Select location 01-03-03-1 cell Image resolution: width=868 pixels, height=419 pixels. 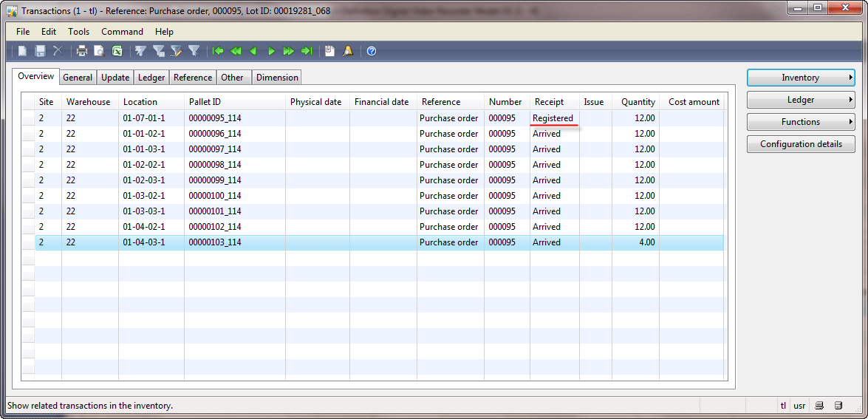click(151, 211)
